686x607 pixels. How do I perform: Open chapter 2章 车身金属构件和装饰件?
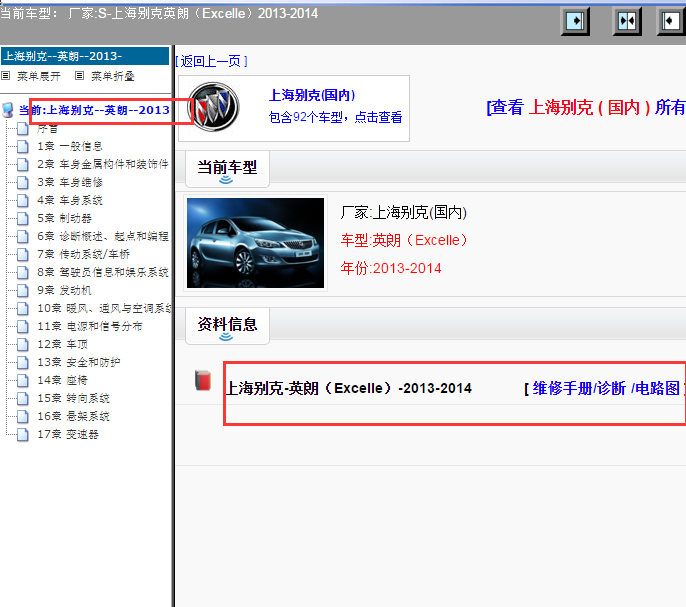coord(103,164)
